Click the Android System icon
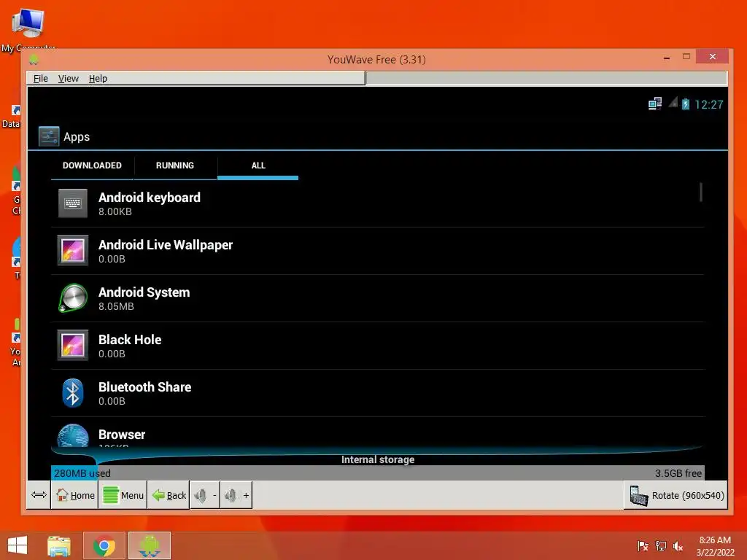 pos(73,298)
